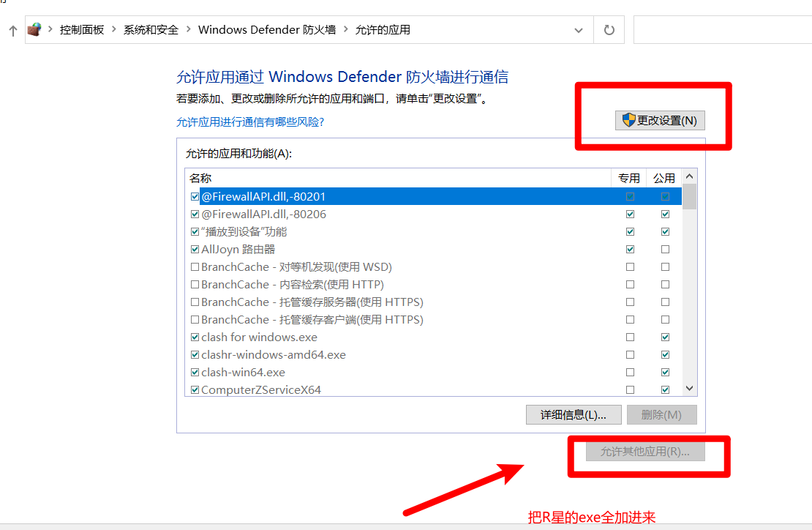The height and width of the screenshot is (530, 812).
Task: Click the firewall control panel icon in address bar
Action: click(x=34, y=29)
